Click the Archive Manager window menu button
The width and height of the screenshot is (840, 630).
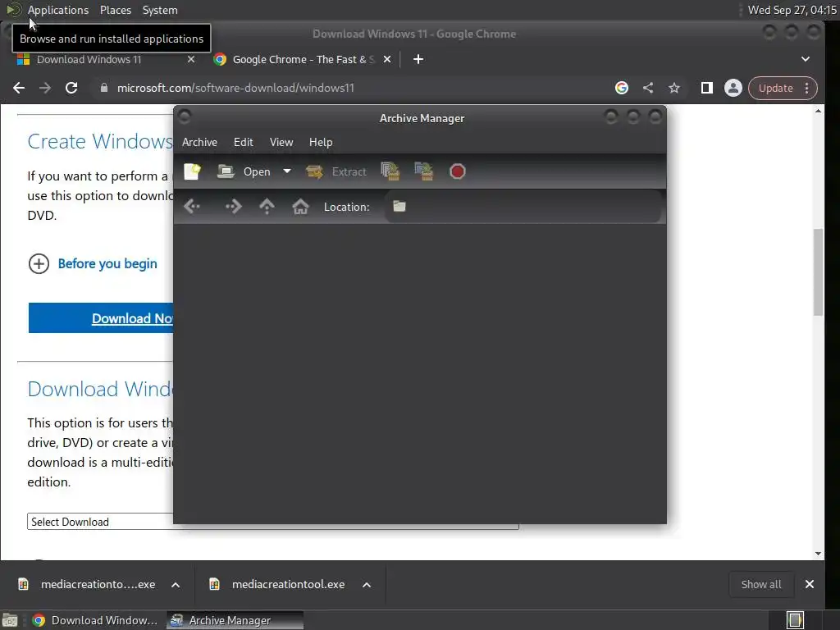(185, 116)
